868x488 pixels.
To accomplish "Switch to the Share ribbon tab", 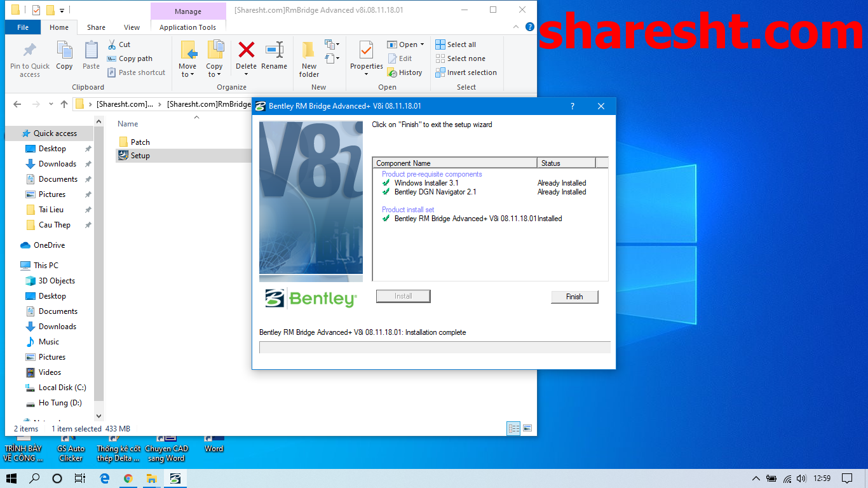I will (x=97, y=27).
